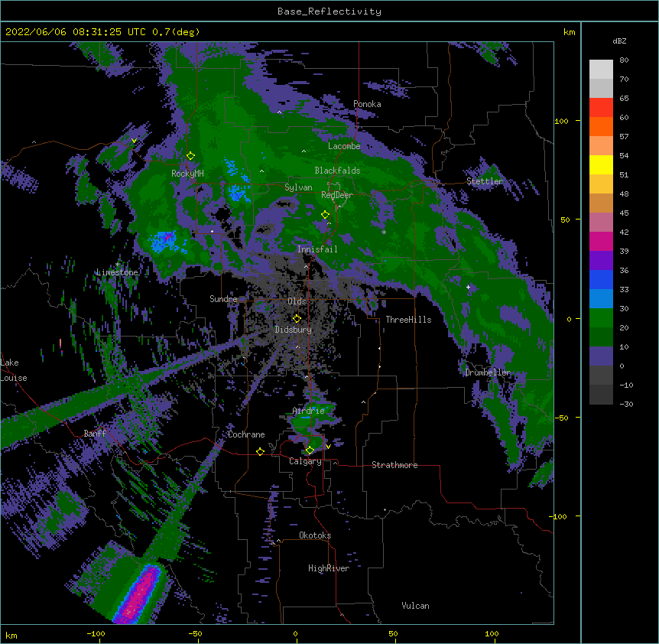659x644 pixels.
Task: Click the white asterisk marker east of RedDeer
Action: tap(384, 232)
